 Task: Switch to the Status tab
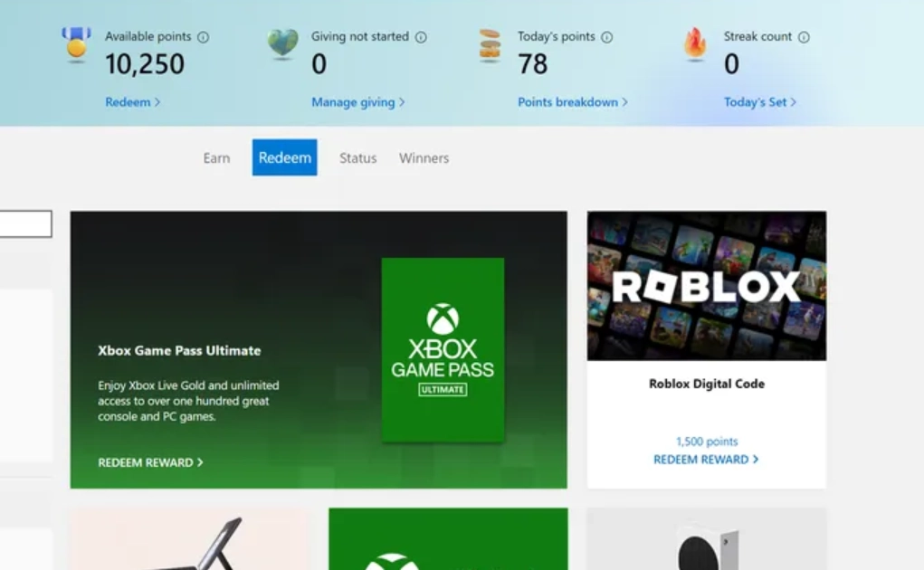(x=357, y=157)
